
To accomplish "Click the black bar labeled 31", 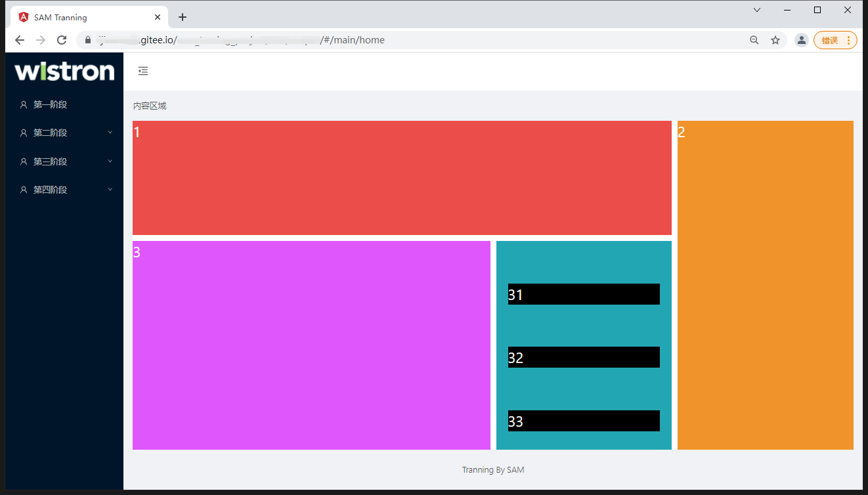I will click(x=584, y=294).
